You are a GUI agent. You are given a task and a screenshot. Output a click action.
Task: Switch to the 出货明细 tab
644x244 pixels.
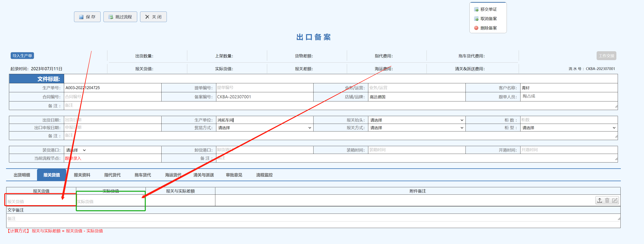(x=22, y=175)
